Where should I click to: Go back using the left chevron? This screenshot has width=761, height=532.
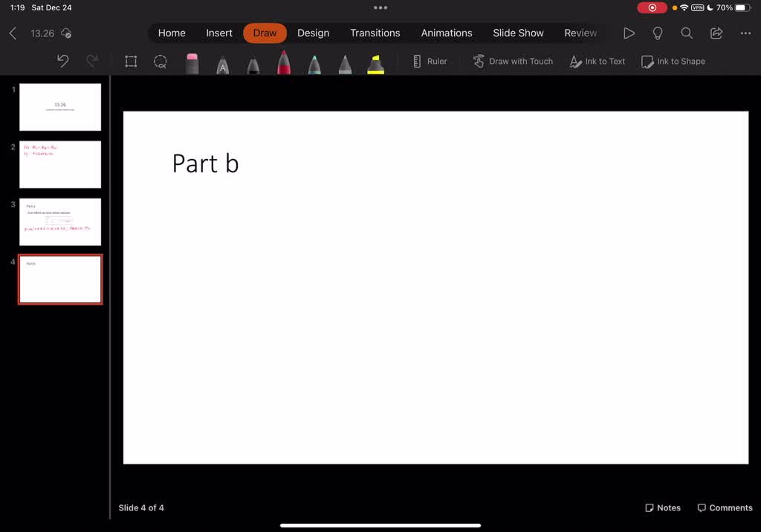(x=13, y=33)
